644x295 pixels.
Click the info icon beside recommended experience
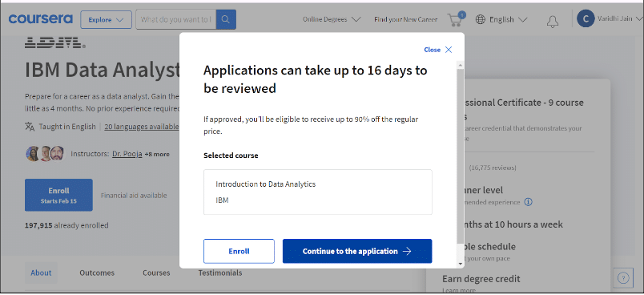pyautogui.click(x=529, y=202)
